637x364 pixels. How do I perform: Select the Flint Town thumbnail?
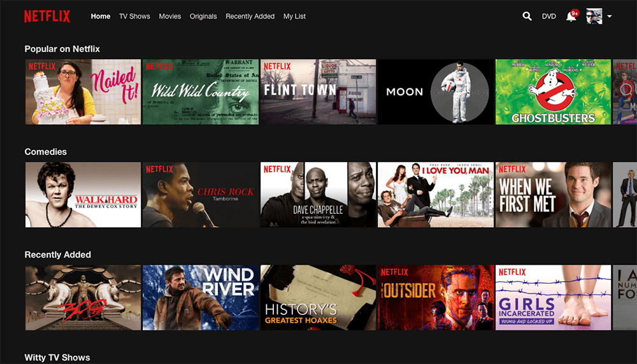click(318, 92)
